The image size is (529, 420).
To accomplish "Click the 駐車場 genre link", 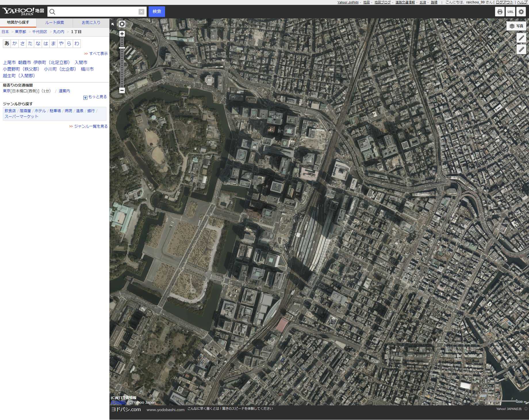I will (55, 111).
